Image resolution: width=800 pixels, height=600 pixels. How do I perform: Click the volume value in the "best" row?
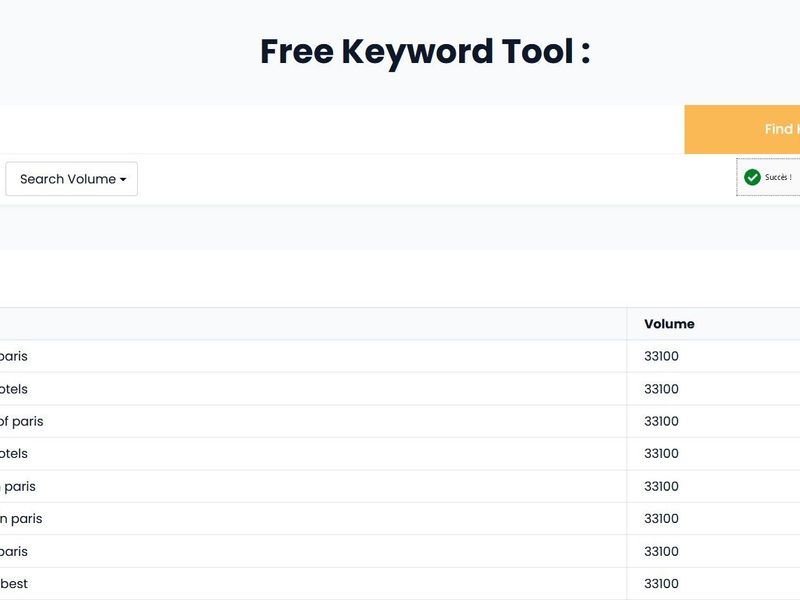[x=661, y=583]
